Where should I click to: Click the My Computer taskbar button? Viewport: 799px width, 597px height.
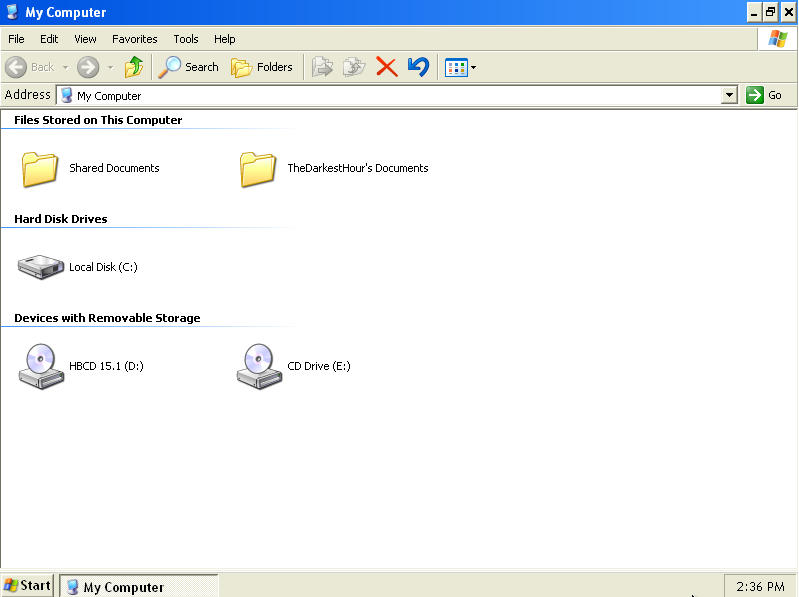coord(139,586)
